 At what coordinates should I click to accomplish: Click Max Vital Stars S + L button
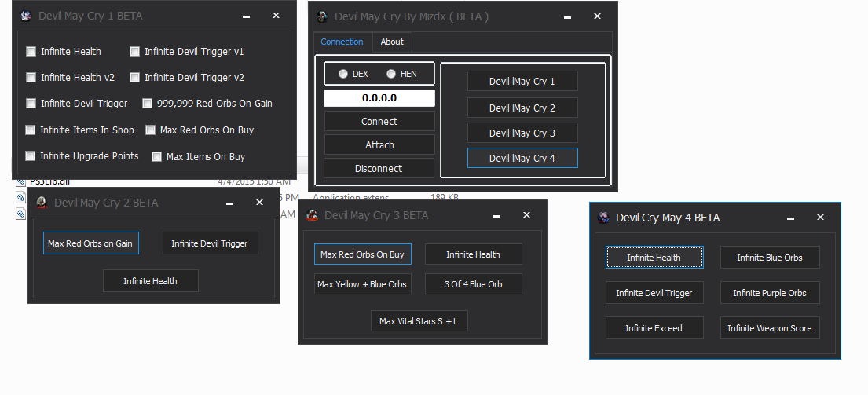419,321
